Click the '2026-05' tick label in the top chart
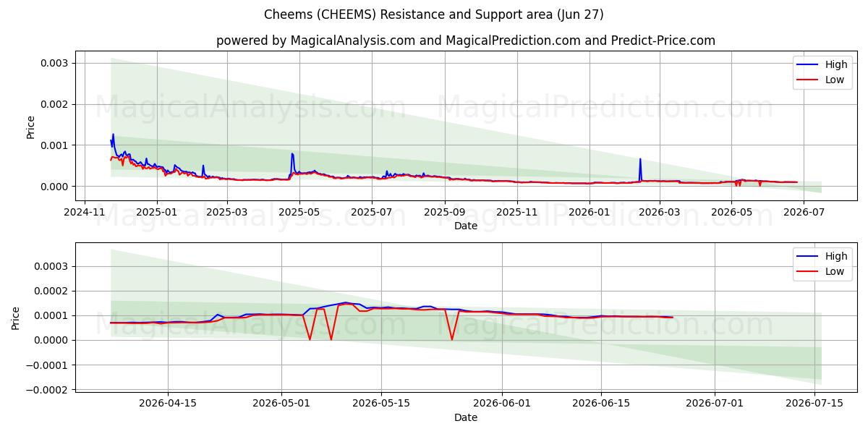The image size is (868, 434). (731, 212)
